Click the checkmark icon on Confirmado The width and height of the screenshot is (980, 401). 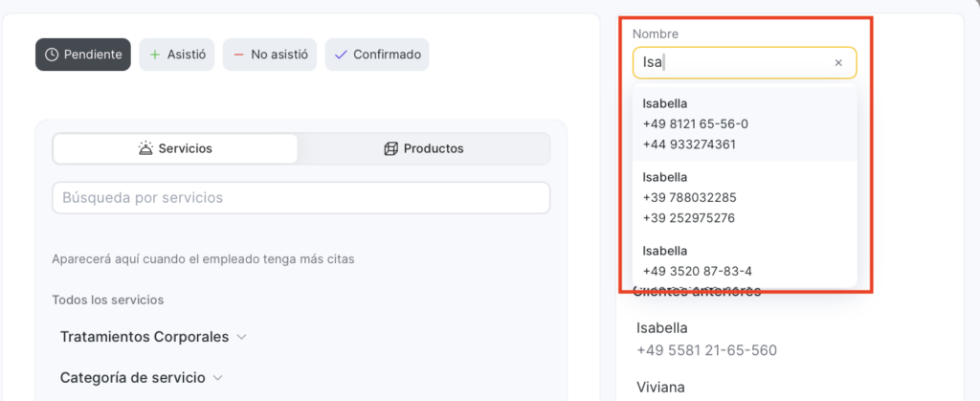(341, 55)
